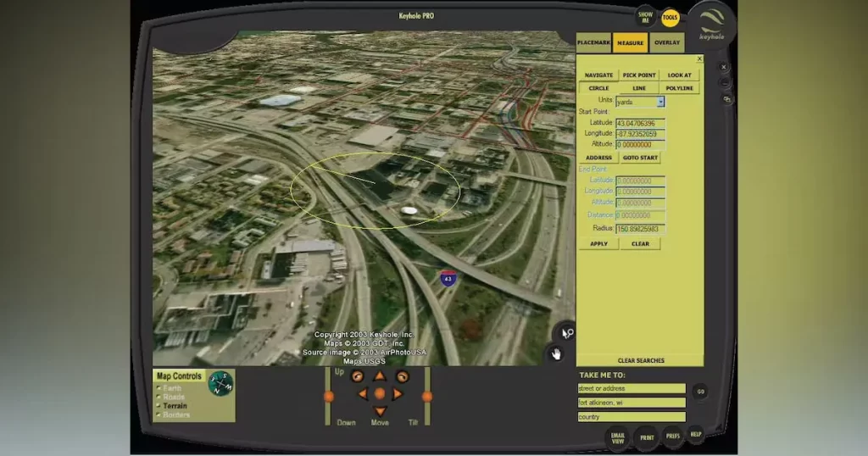Switch to the Placemark tab
Screen dimensions: 868x456
coord(593,42)
